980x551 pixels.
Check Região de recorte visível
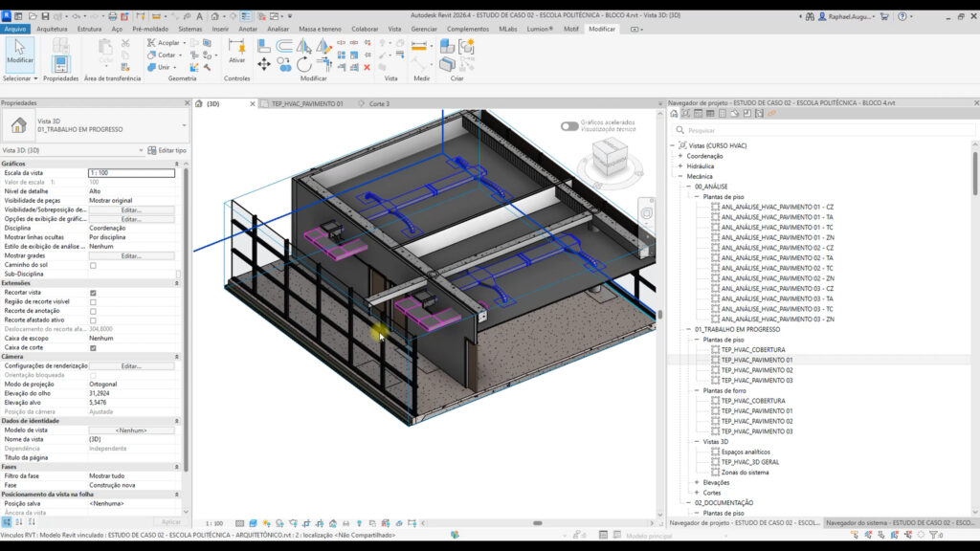(x=93, y=301)
